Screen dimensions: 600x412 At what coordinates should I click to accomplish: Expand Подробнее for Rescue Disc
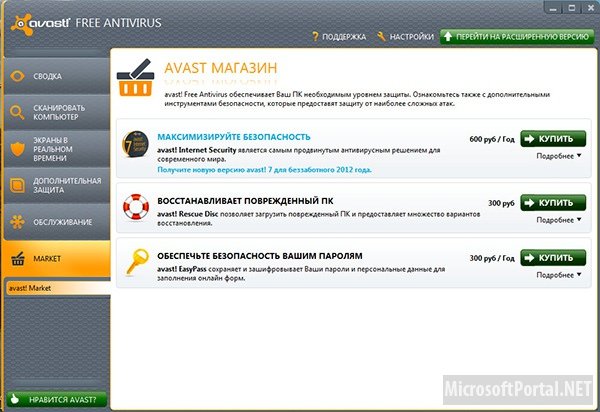pos(559,220)
